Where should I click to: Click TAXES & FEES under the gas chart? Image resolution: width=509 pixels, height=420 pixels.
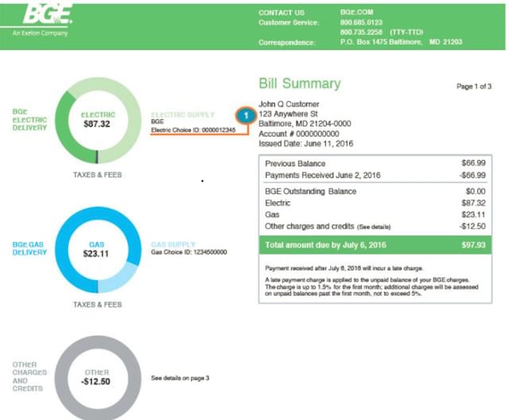[97, 305]
